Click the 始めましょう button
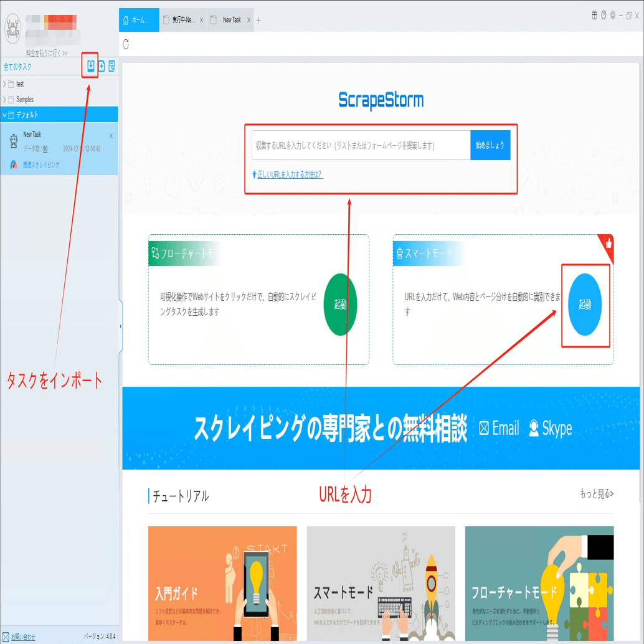This screenshot has height=644, width=644. pyautogui.click(x=490, y=145)
